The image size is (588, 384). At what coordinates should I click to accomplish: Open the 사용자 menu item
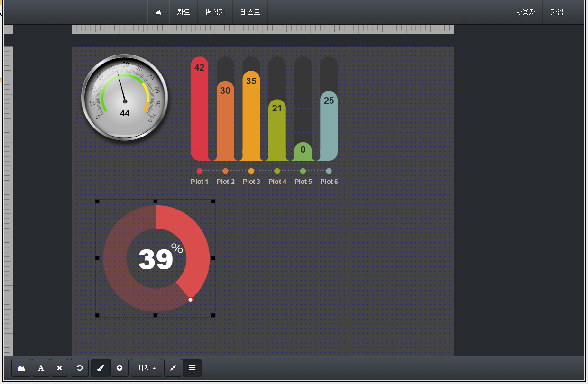click(525, 12)
